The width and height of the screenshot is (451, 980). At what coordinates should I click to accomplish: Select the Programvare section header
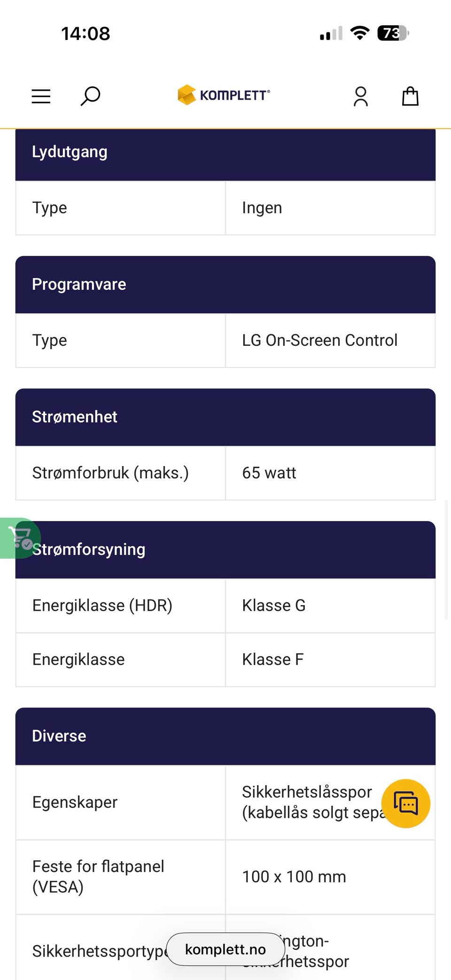point(225,285)
